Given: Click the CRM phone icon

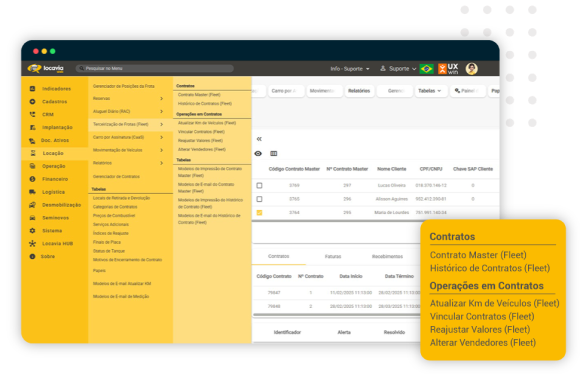Looking at the screenshot, I should (x=33, y=114).
